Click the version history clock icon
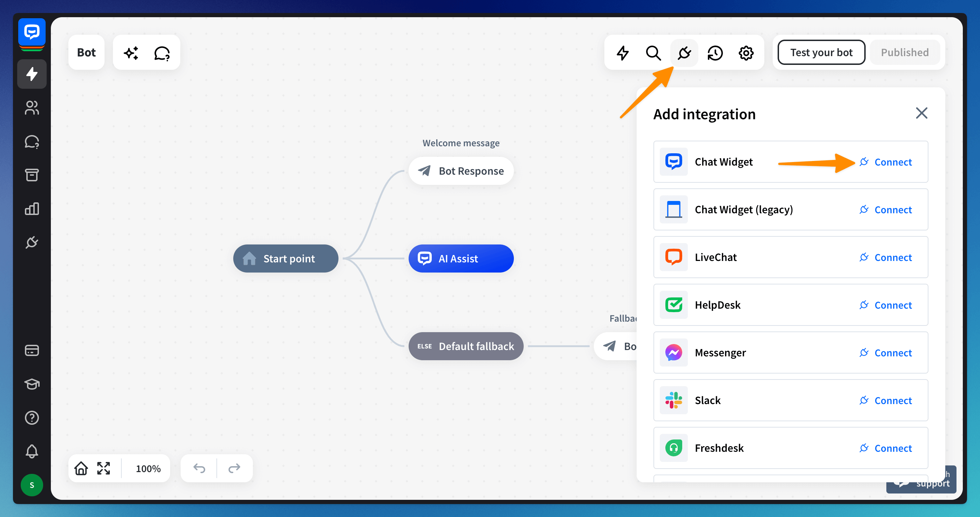The width and height of the screenshot is (980, 517). click(x=715, y=53)
